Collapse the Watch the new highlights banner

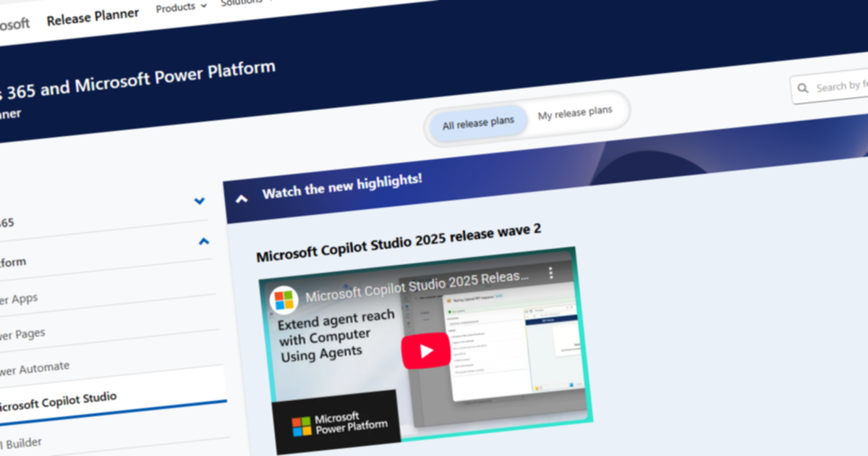[242, 198]
